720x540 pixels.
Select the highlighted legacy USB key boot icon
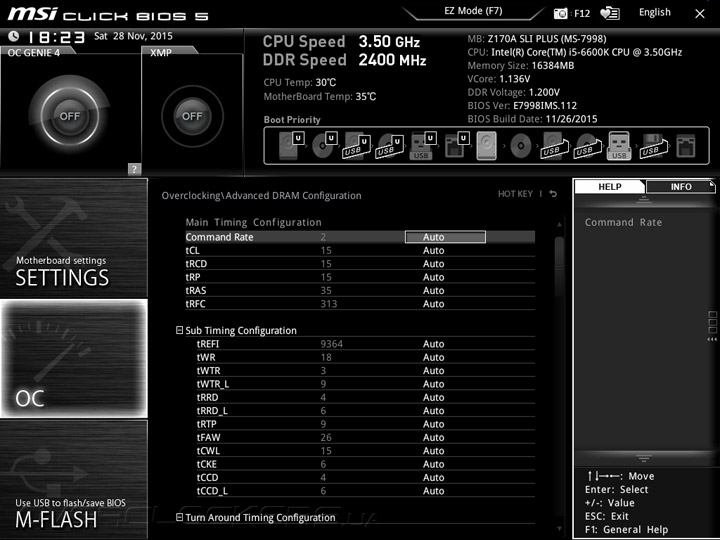[619, 146]
